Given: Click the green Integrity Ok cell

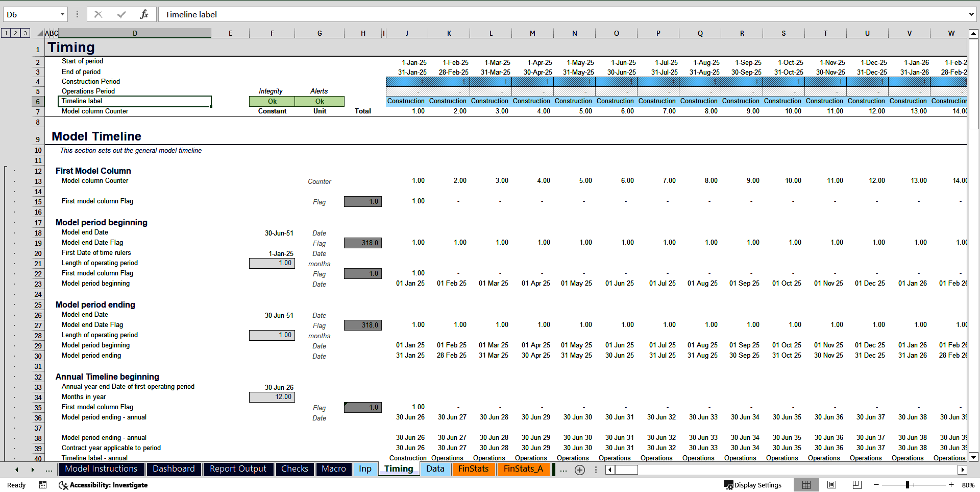Looking at the screenshot, I should tap(272, 101).
